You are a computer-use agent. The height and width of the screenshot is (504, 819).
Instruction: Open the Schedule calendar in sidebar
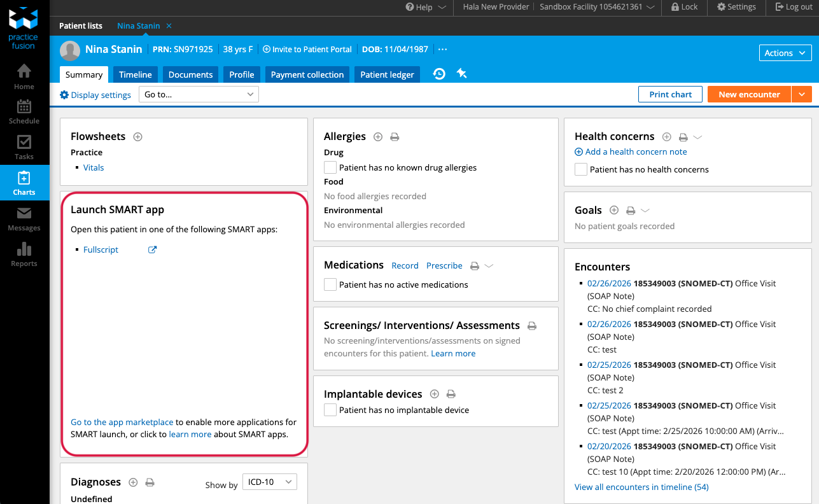point(24,111)
